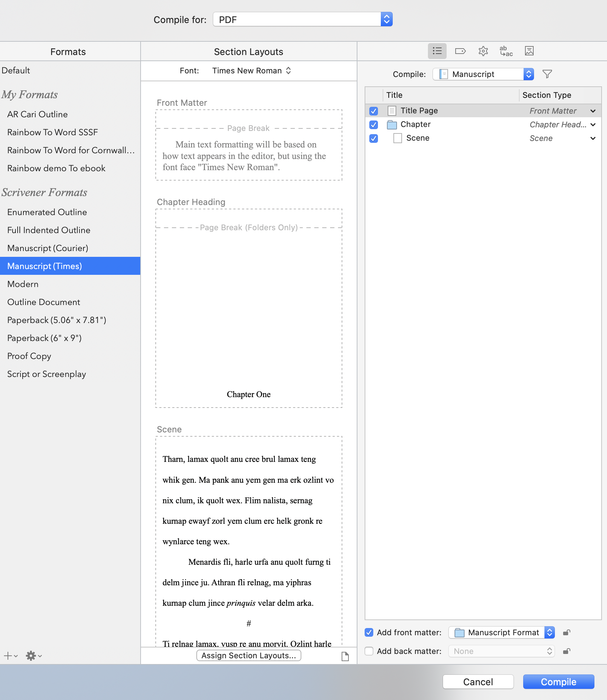Click the Scene blank document icon

(397, 138)
